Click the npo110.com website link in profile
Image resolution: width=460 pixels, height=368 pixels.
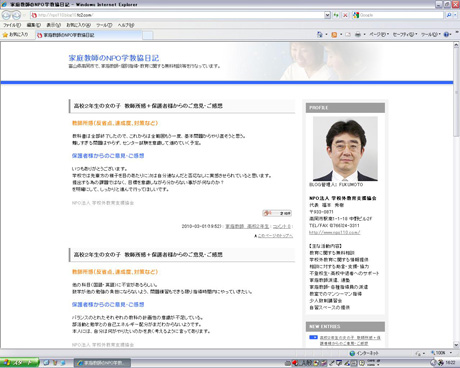coord(334,233)
